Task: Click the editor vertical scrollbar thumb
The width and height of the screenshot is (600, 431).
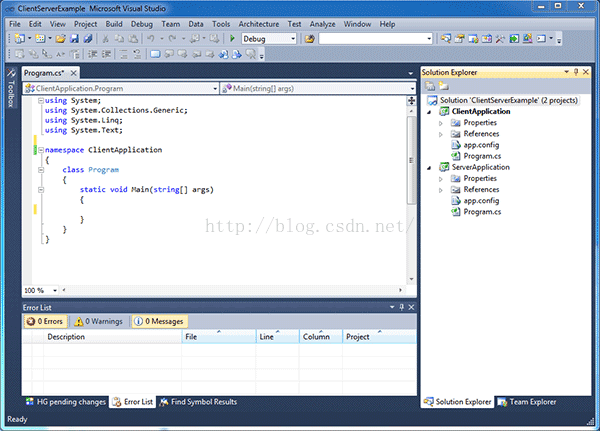Action: [x=411, y=160]
